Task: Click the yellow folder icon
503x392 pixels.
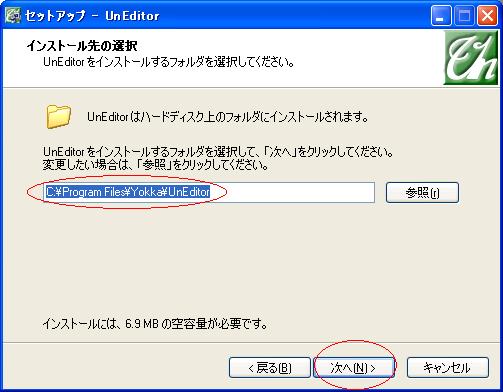Action: point(59,116)
